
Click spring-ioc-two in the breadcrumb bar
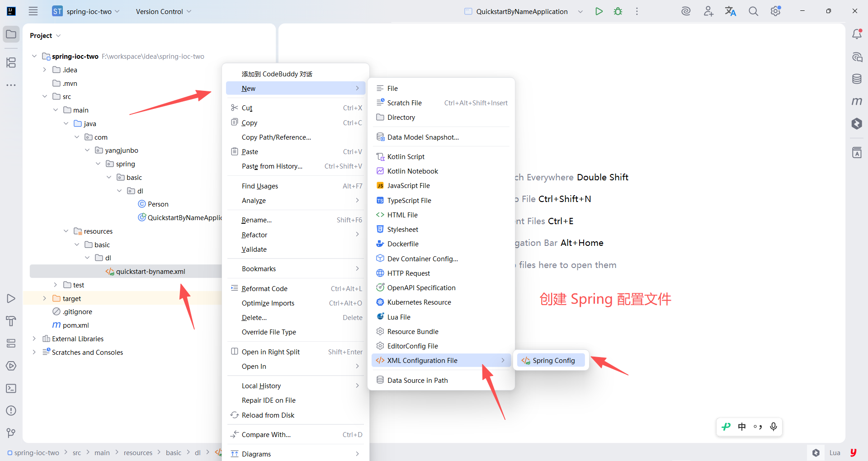[33, 452]
